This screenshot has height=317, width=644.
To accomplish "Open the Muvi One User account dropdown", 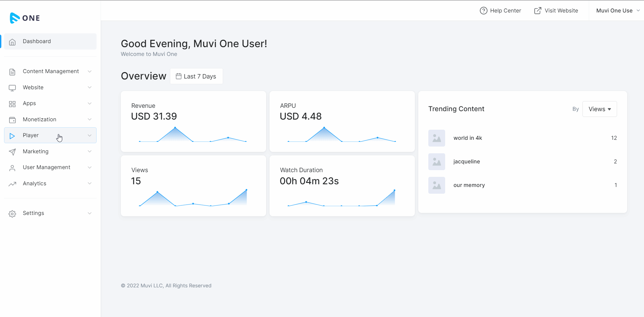I will coord(617,11).
